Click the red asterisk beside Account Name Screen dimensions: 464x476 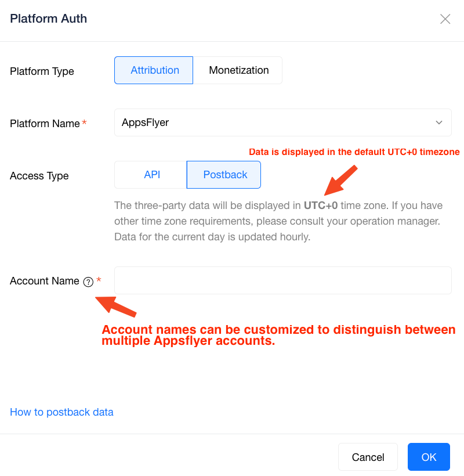pos(97,278)
